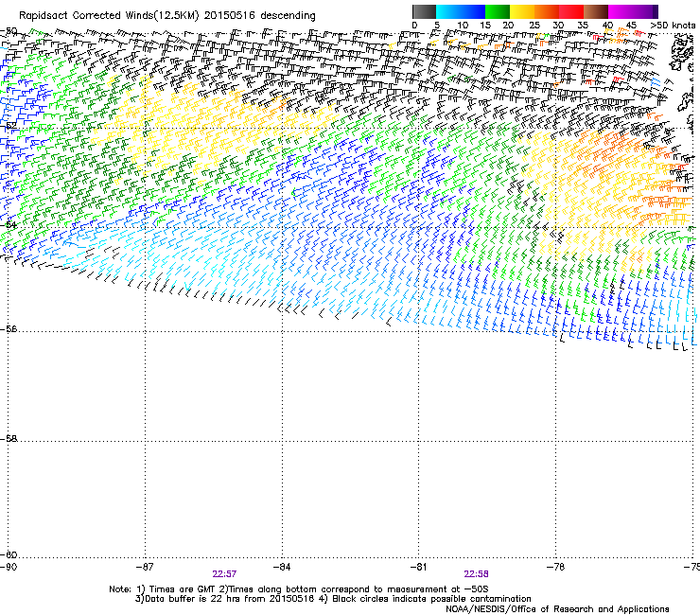Click the purple 40-50 knots legend swatch

tap(633, 11)
